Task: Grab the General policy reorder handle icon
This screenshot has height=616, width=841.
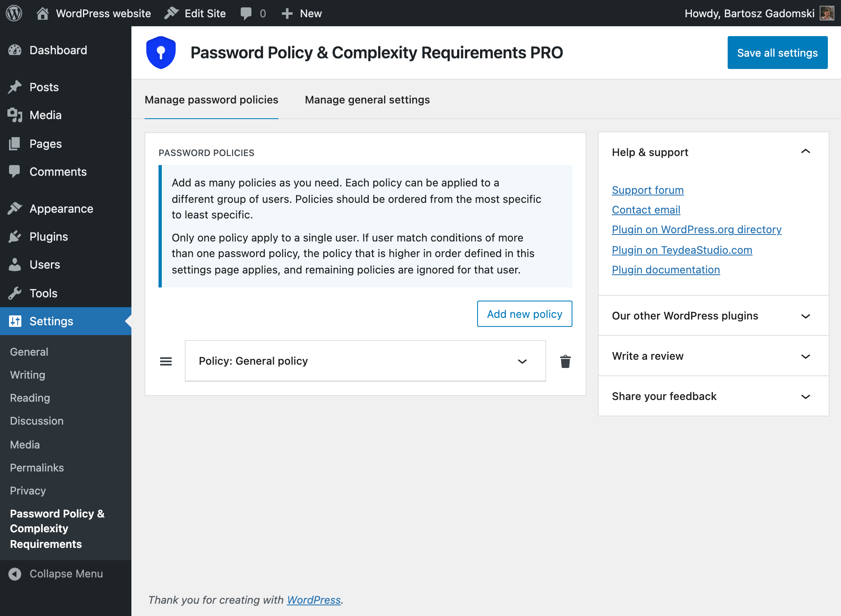Action: click(x=166, y=361)
